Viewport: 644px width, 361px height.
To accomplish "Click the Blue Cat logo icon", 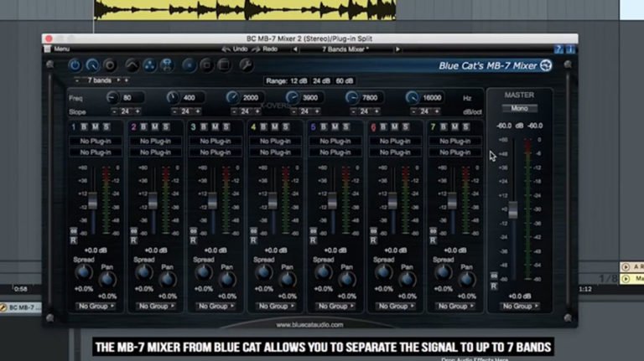I will click(x=546, y=65).
